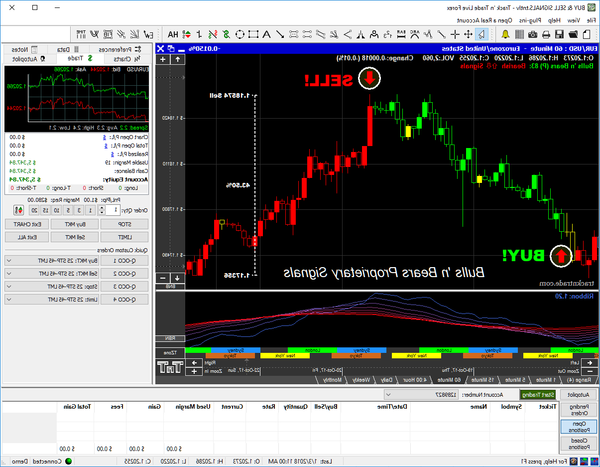600x467 pixels.
Task: Set order quantity with the 10 button
Action: [x=57, y=210]
